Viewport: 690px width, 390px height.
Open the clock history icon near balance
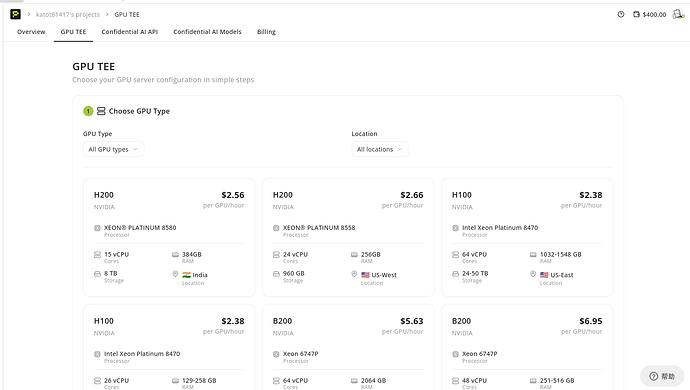coord(621,15)
